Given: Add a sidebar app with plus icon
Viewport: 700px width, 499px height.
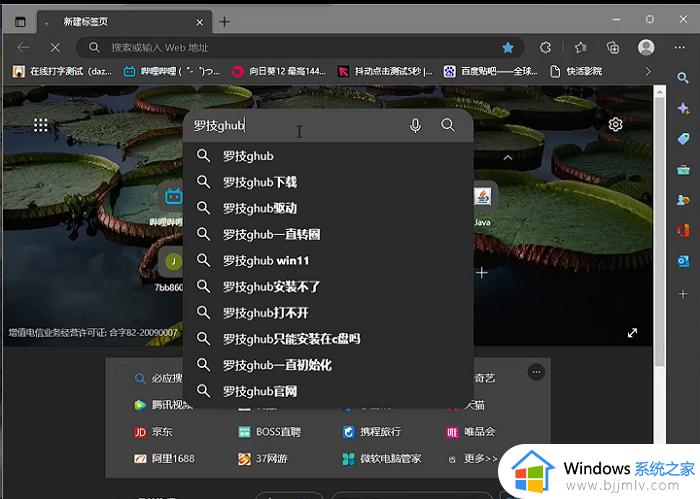Looking at the screenshot, I should (683, 294).
